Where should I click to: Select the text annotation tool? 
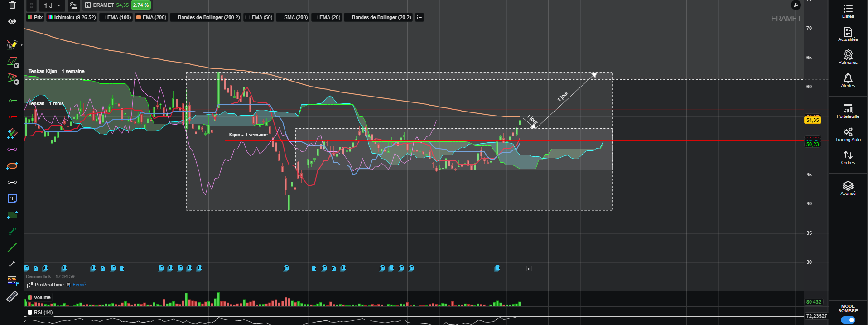coord(12,199)
